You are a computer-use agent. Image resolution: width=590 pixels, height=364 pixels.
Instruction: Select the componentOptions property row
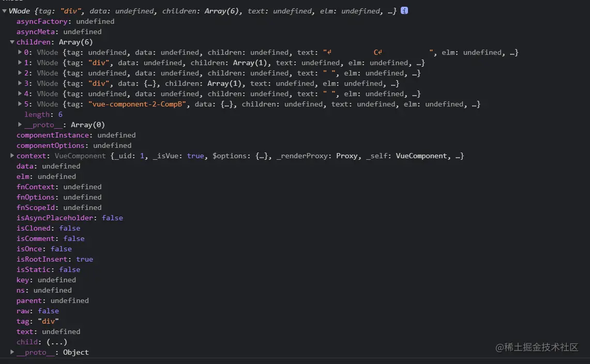(74, 145)
